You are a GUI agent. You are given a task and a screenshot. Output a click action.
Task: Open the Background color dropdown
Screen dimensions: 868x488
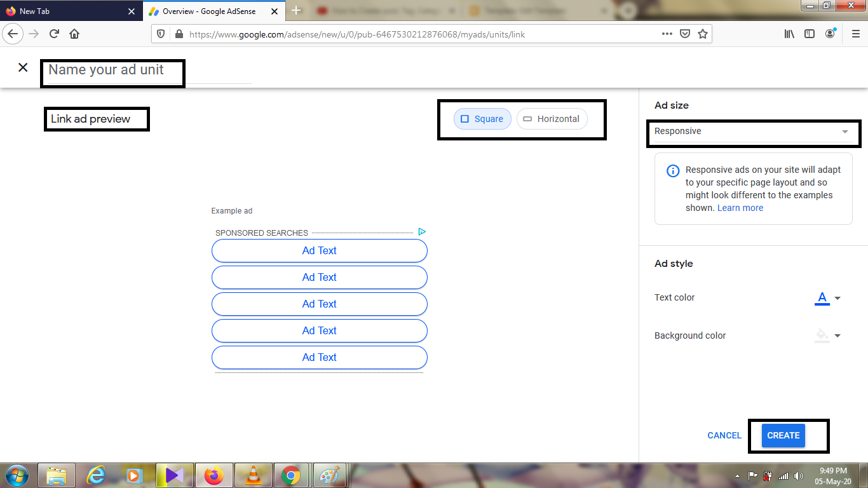tap(837, 336)
